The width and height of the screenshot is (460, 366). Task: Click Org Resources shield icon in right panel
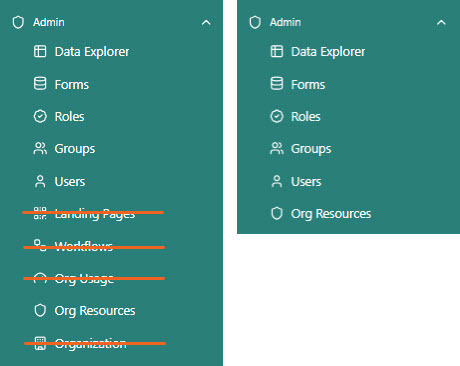click(277, 213)
